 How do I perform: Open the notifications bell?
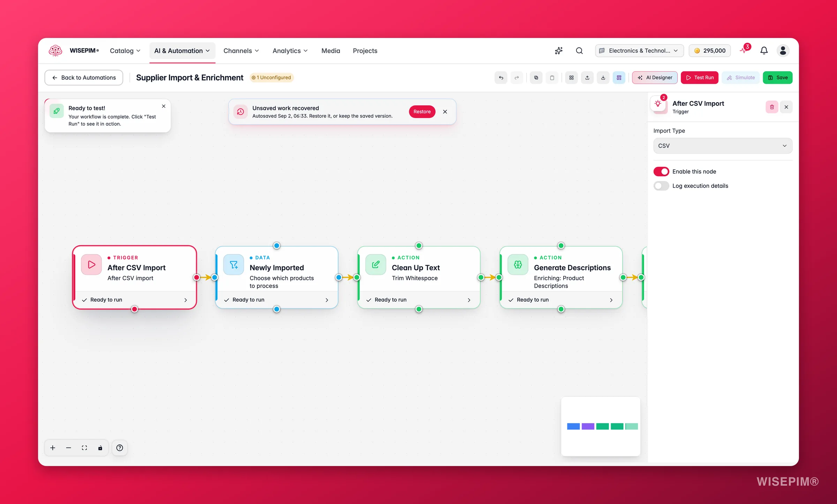(764, 51)
